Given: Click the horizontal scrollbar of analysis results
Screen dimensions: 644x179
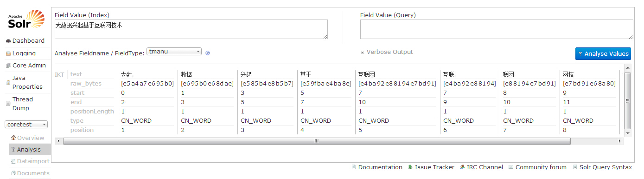Looking at the screenshot, I should 339,141.
